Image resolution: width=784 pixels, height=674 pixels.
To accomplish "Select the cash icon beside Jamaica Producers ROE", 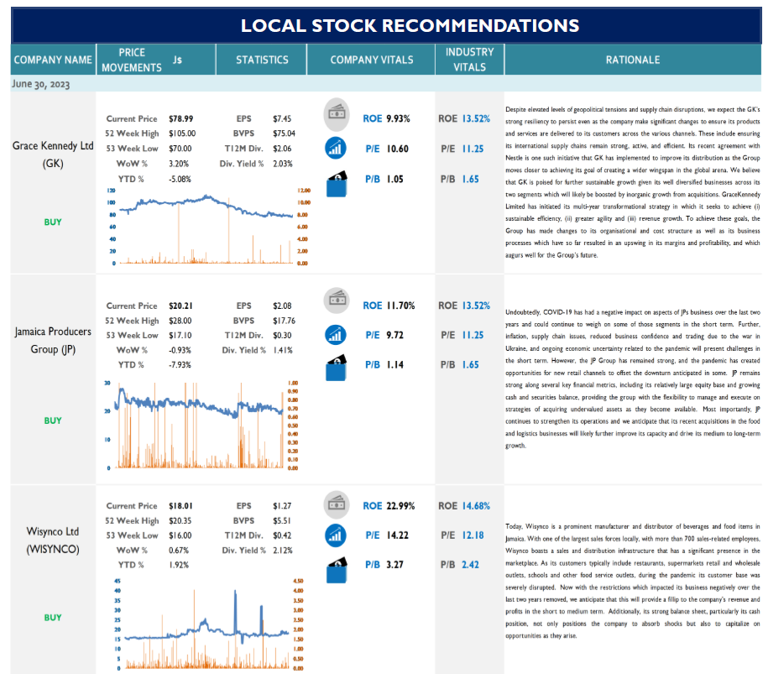I will pyautogui.click(x=337, y=300).
